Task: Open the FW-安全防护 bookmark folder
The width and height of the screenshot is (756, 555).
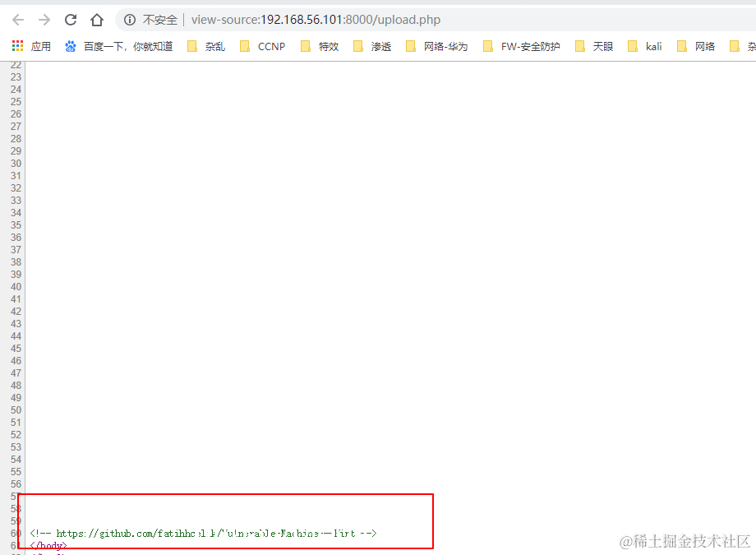Action: pos(522,46)
